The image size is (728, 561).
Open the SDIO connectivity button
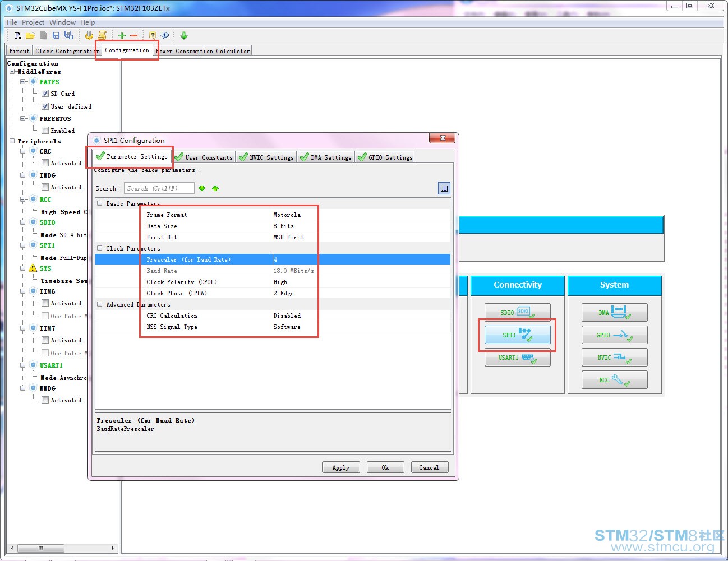coord(517,313)
